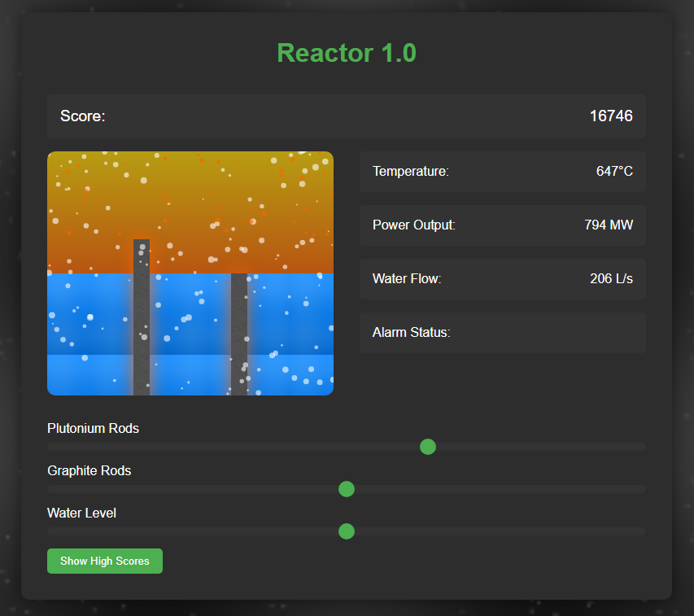Click the Water Level label
Screen dimensions: 694x616
(x=81, y=513)
